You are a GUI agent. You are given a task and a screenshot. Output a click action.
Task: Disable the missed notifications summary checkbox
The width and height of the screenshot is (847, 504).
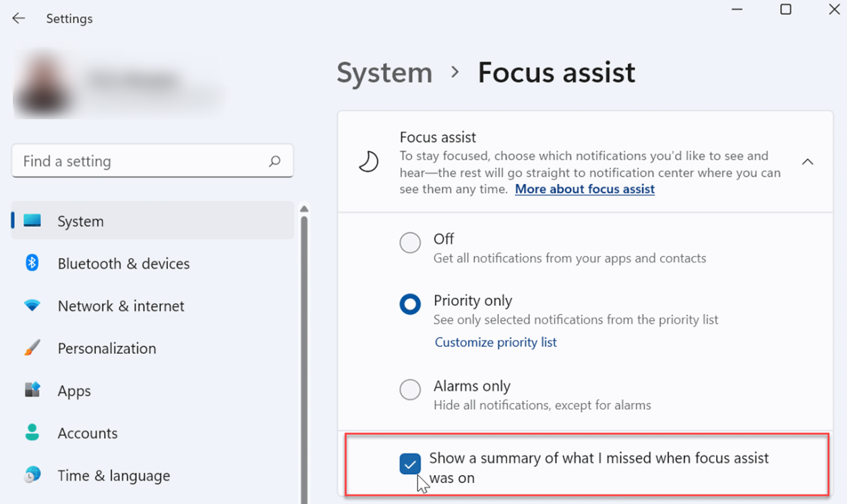click(410, 464)
